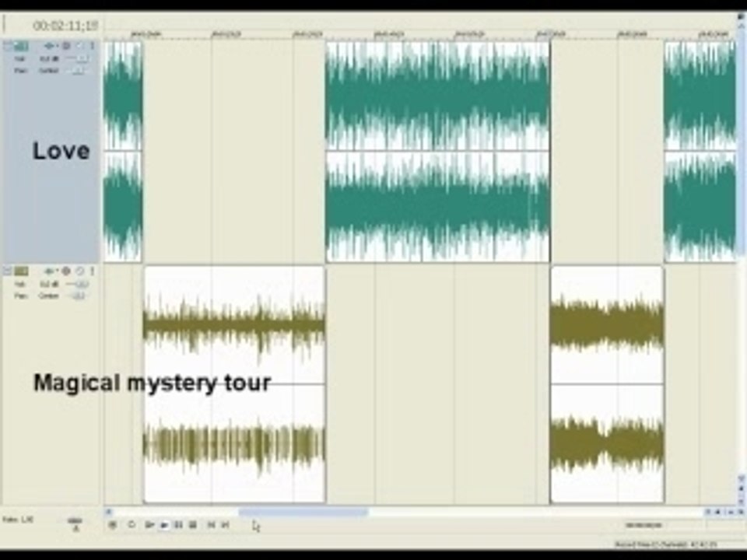Click the Pause button in transport
This screenshot has height=560, width=747.
[178, 525]
